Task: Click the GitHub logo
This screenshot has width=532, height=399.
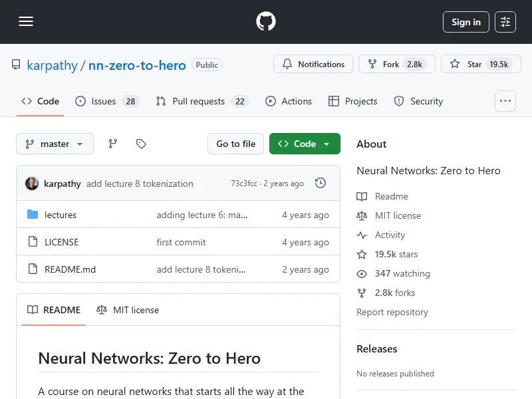Action: [x=266, y=22]
